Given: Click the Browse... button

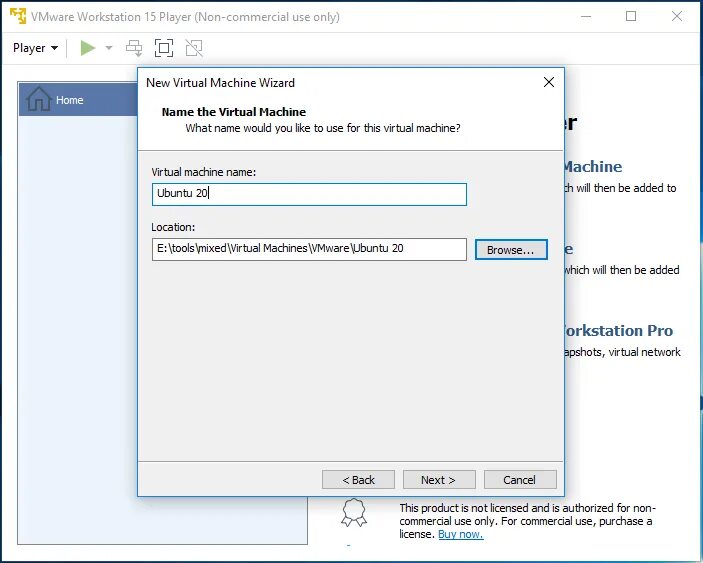Looking at the screenshot, I should point(511,249).
